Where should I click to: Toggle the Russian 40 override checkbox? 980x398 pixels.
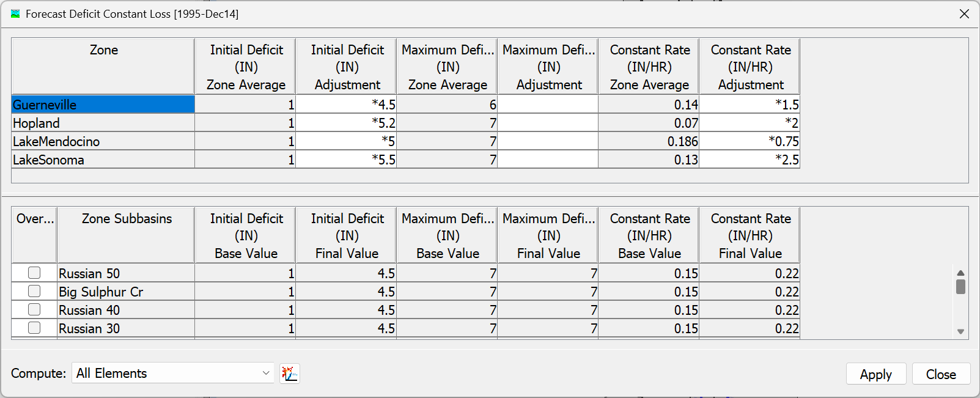(x=34, y=309)
